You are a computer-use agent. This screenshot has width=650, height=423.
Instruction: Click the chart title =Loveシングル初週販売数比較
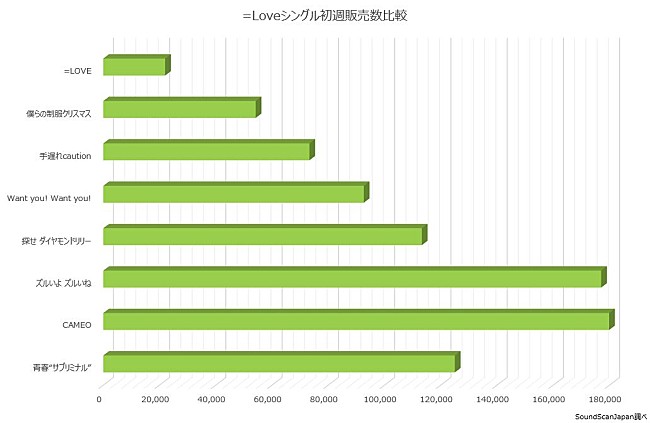click(325, 16)
